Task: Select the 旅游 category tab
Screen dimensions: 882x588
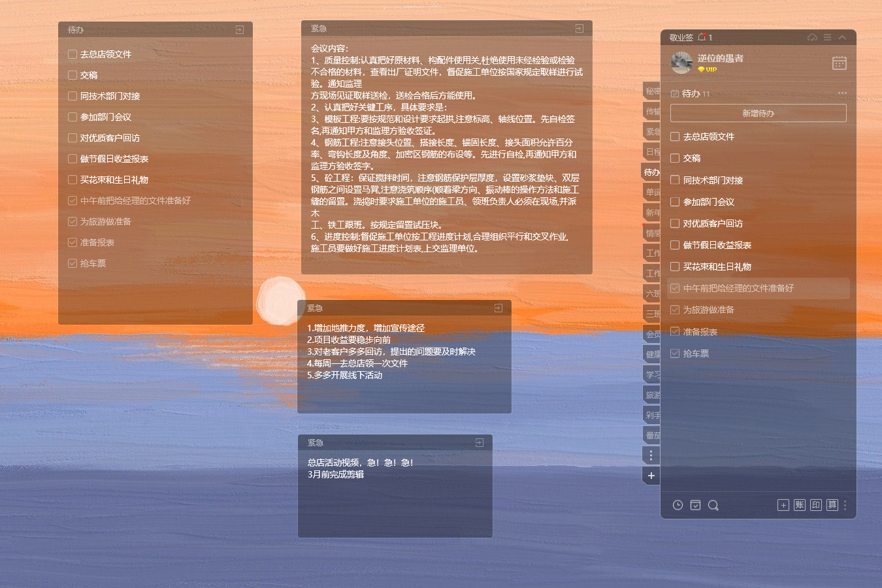Action: [651, 395]
